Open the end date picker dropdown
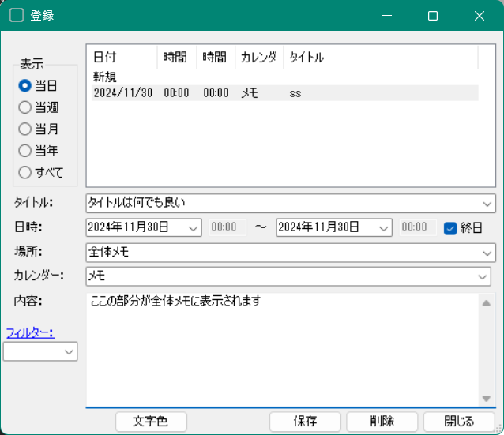504x435 pixels. 384,227
